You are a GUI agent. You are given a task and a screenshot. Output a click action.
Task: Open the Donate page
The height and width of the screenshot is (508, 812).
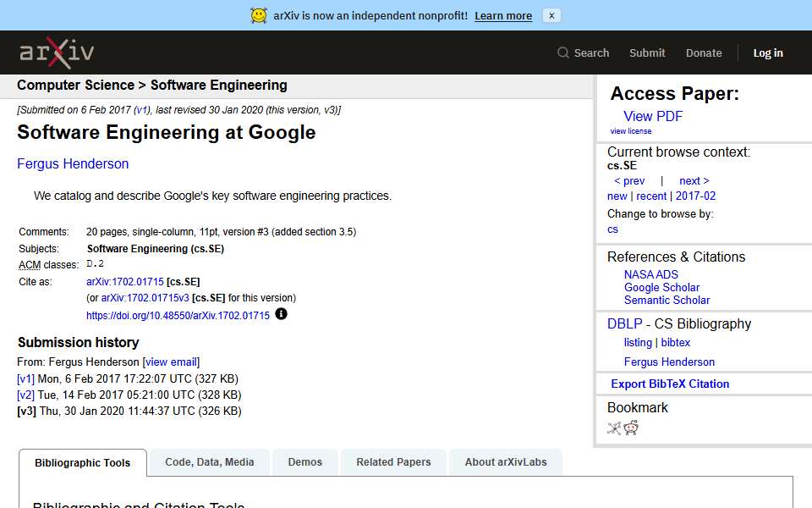(x=703, y=52)
